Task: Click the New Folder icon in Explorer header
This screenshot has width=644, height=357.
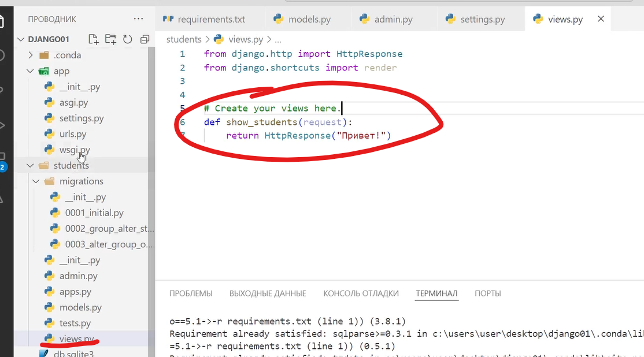Action: 110,39
